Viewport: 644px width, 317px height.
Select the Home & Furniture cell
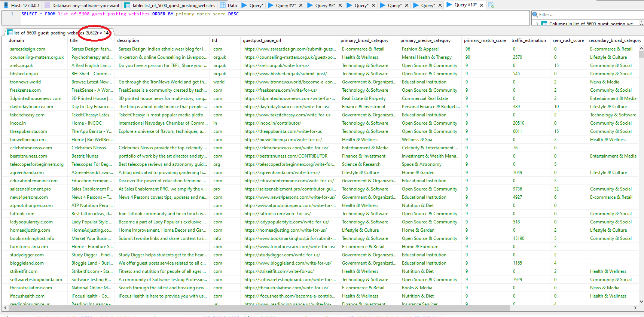[430, 247]
